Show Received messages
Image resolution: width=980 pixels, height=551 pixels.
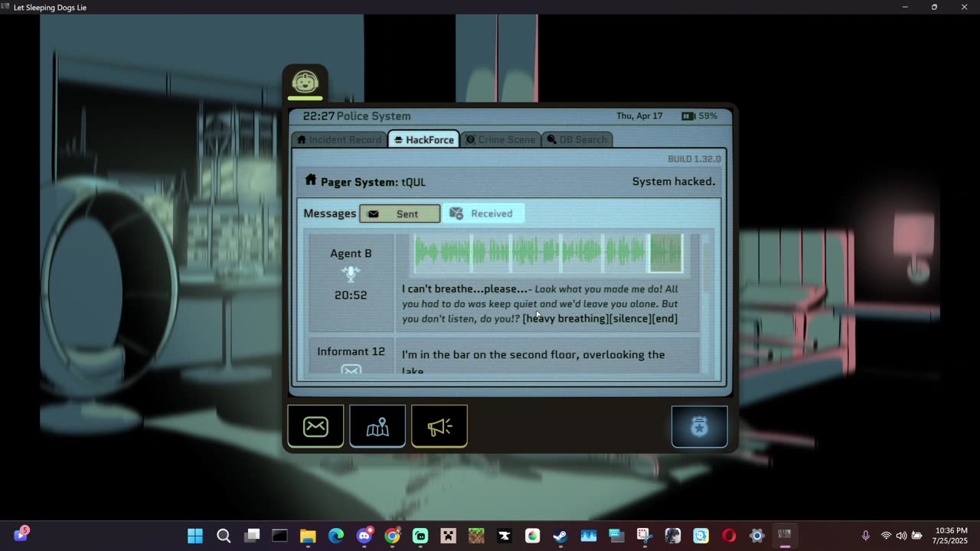click(x=483, y=214)
